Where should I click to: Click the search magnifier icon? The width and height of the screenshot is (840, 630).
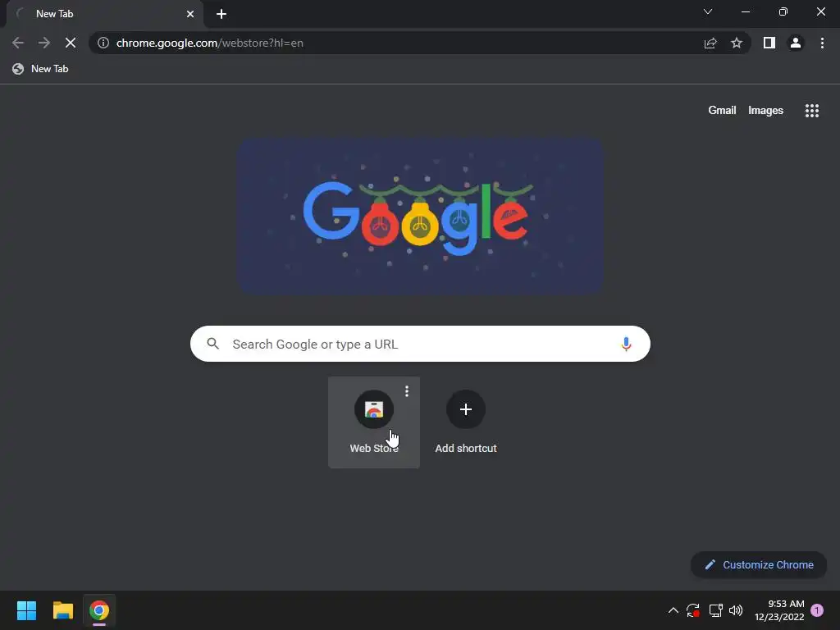[213, 344]
